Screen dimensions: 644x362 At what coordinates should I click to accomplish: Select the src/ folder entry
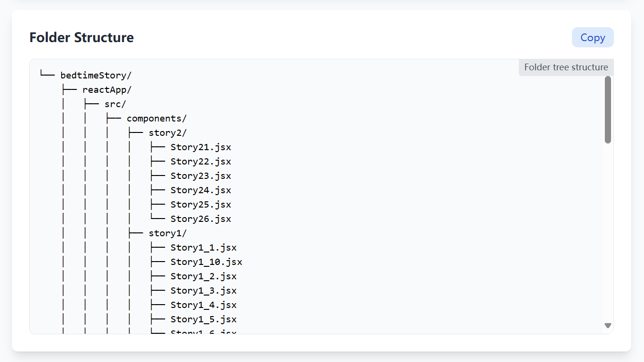116,104
